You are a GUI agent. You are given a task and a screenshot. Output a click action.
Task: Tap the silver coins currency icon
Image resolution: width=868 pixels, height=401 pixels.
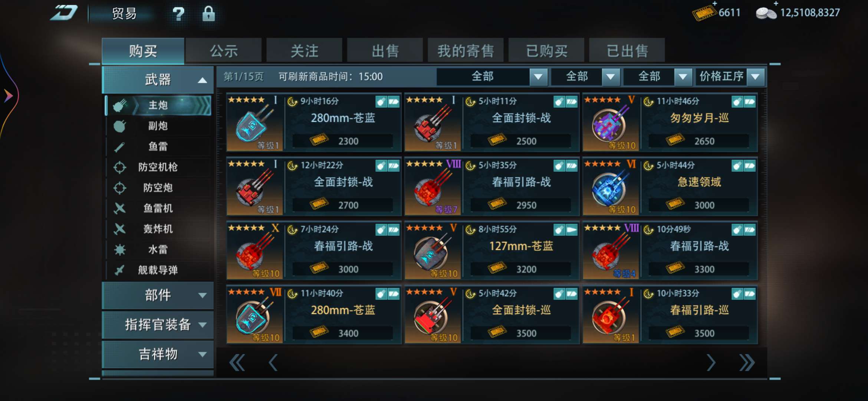click(766, 13)
